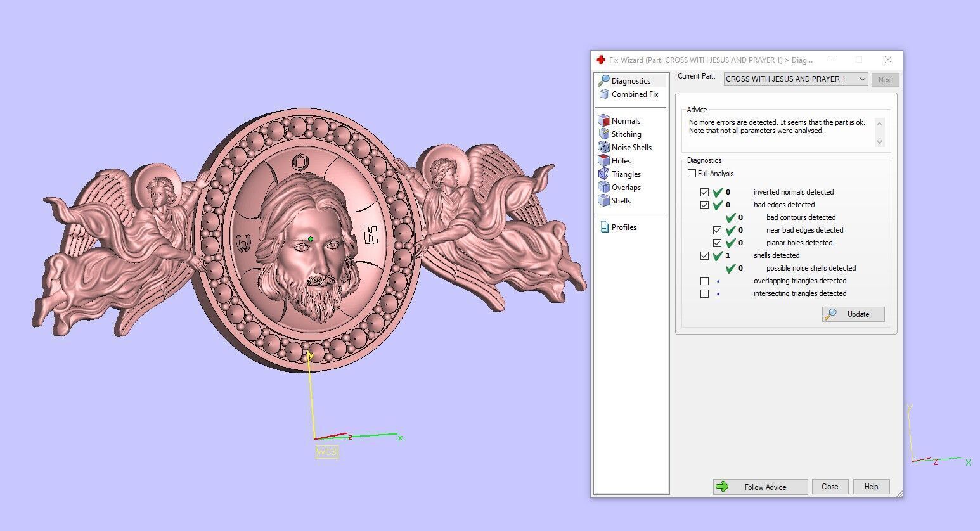Enable overlapping triangles detected checkbox
This screenshot has height=531, width=980.
pyautogui.click(x=704, y=281)
